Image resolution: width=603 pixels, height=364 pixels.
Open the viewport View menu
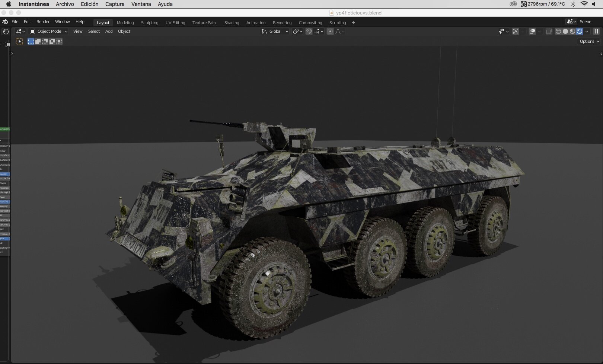(x=78, y=31)
